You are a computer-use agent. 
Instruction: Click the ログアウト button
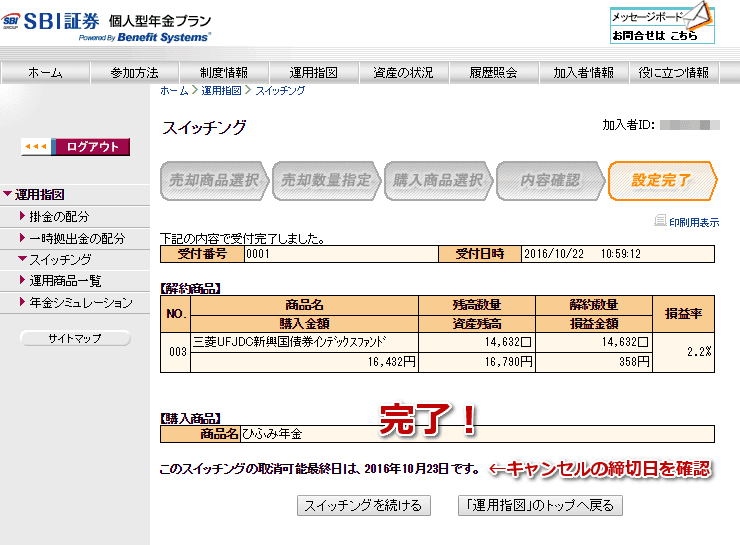tap(76, 147)
